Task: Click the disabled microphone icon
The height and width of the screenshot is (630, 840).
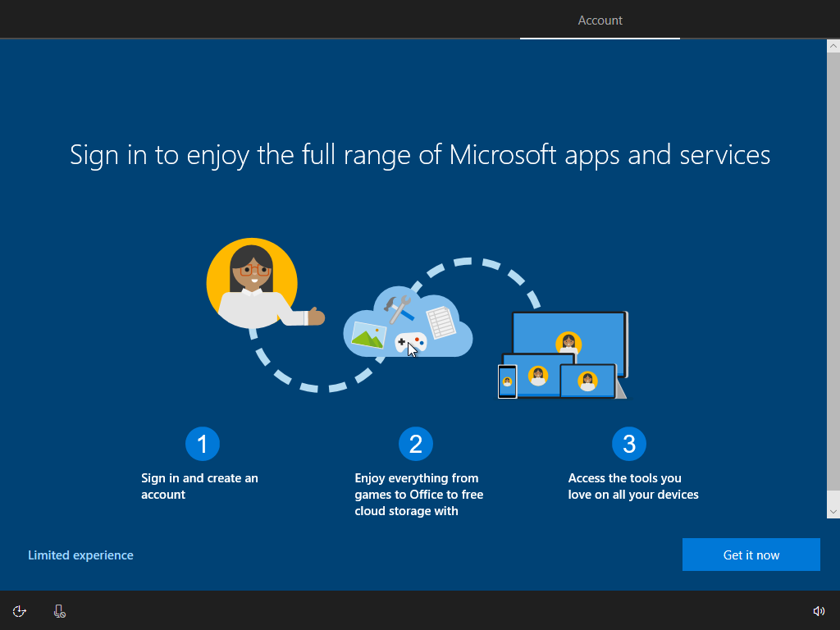Action: (x=58, y=611)
